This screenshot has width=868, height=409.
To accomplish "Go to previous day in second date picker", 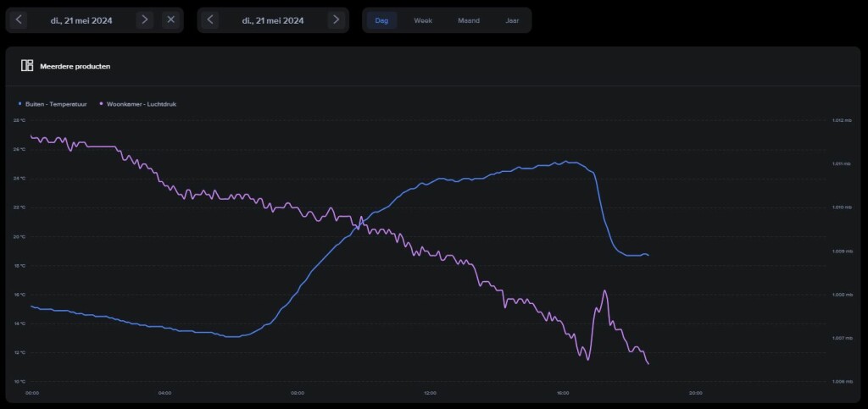I will coord(211,19).
